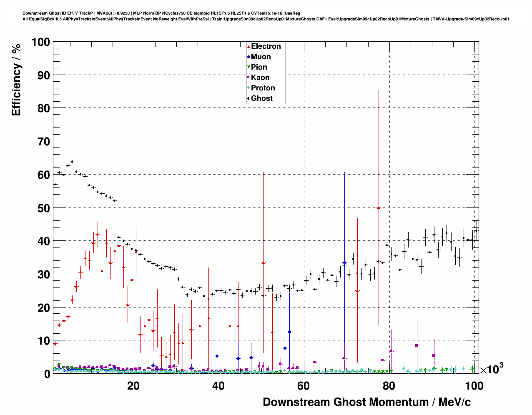Select the 'Kaon' legend label
This screenshot has width=532, height=415.
[260, 77]
